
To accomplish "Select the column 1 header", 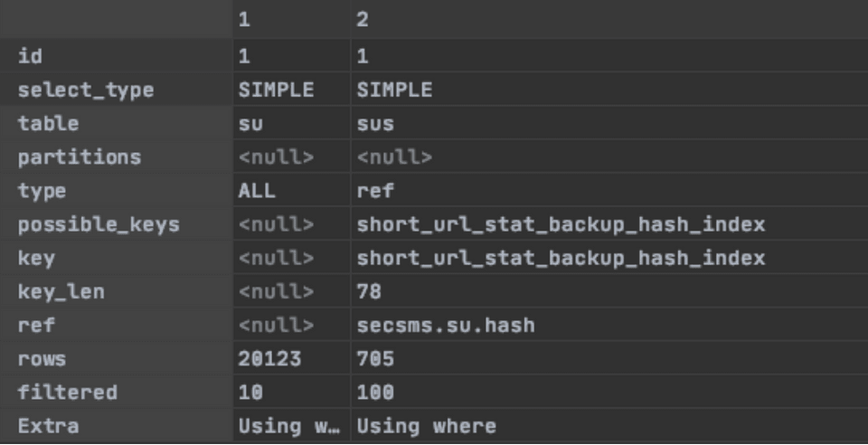I will point(291,20).
